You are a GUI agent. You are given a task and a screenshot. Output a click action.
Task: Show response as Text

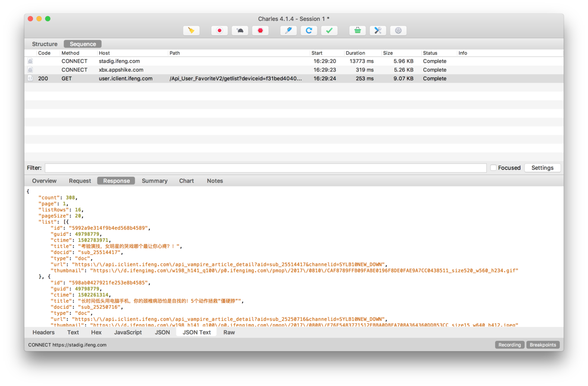[x=73, y=332]
